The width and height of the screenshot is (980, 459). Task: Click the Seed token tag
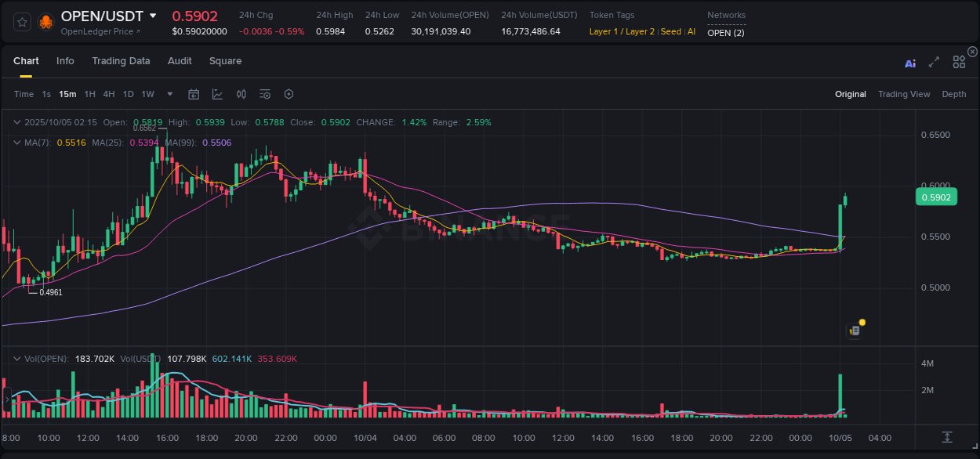[x=671, y=32]
